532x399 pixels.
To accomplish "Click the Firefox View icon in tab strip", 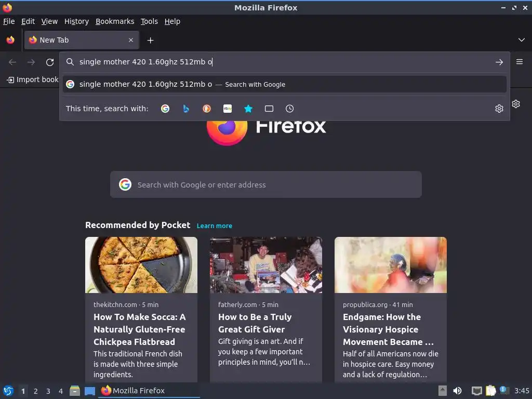I will tap(10, 40).
